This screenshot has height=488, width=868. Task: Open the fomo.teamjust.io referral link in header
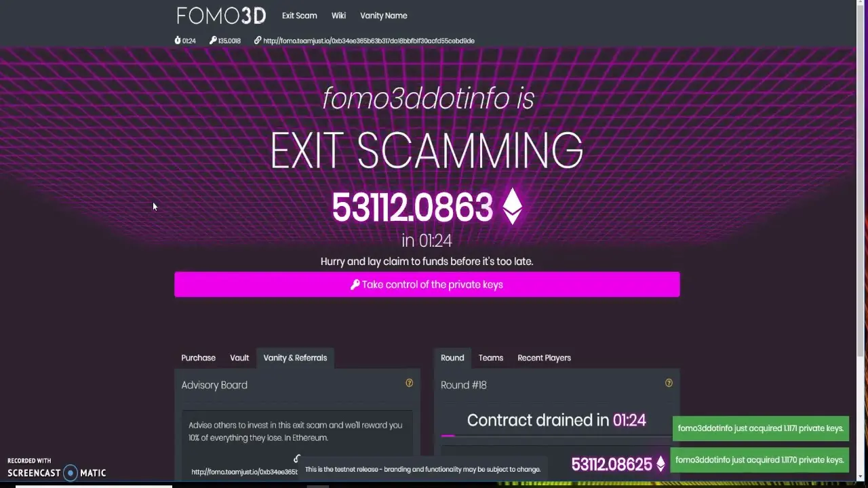coord(369,41)
